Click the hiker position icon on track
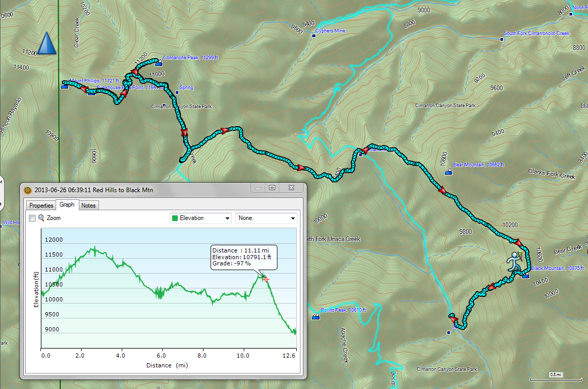Viewport: 588px width, 389px height. (x=514, y=262)
